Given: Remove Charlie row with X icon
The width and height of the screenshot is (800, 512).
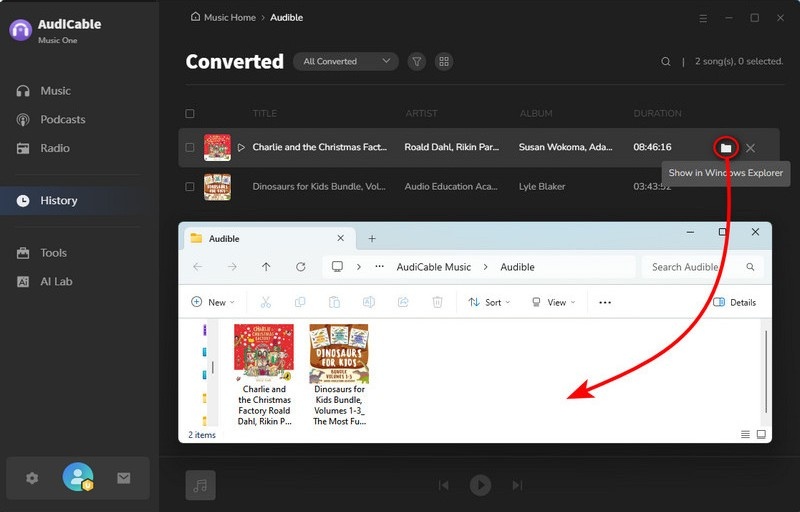Looking at the screenshot, I should pos(750,148).
